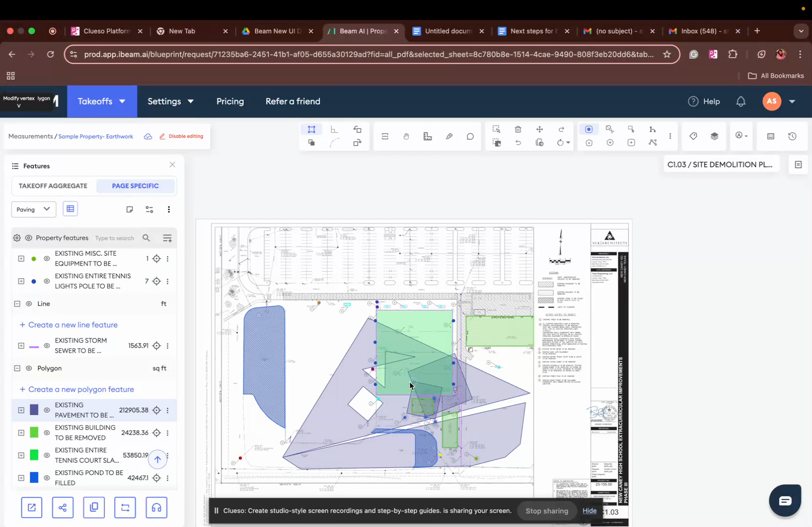The height and width of the screenshot is (527, 812).
Task: Toggle visibility of the Line group
Action: click(x=29, y=304)
